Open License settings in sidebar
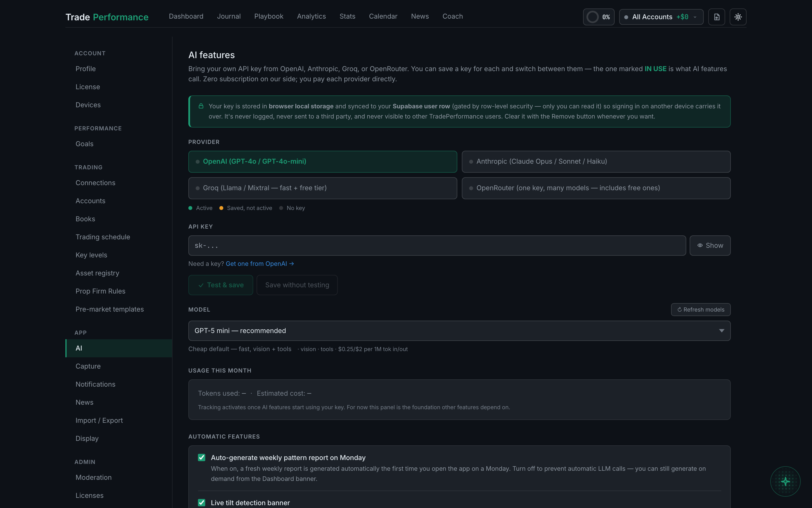812x508 pixels. pos(119,87)
